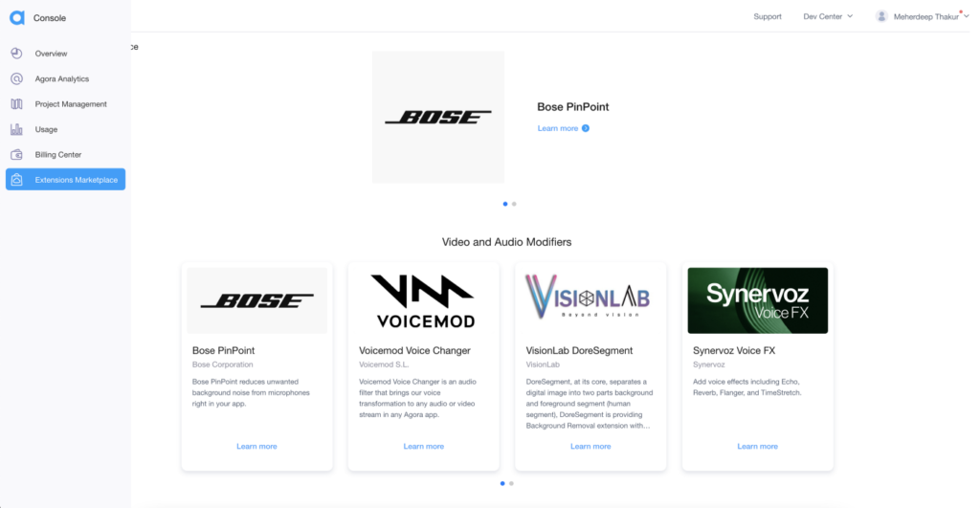
Task: Click Learn more on VisionLab DoreSegment card
Action: pos(590,446)
